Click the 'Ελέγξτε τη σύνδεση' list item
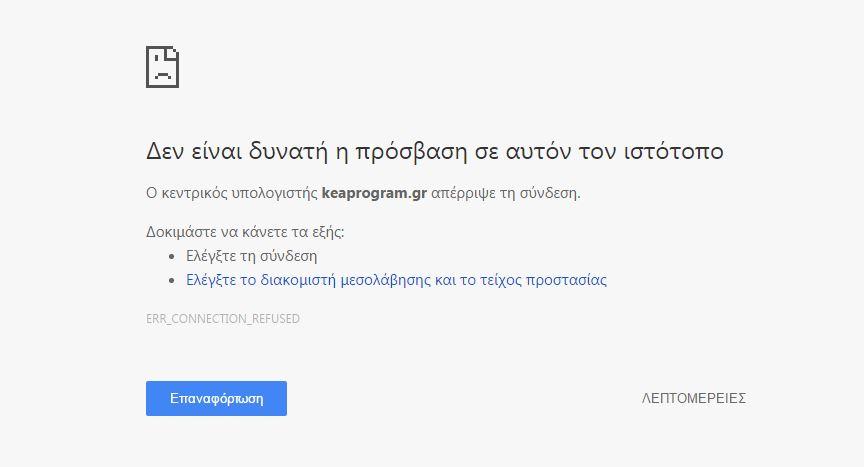Viewport: 864px width, 467px height. pyautogui.click(x=251, y=256)
